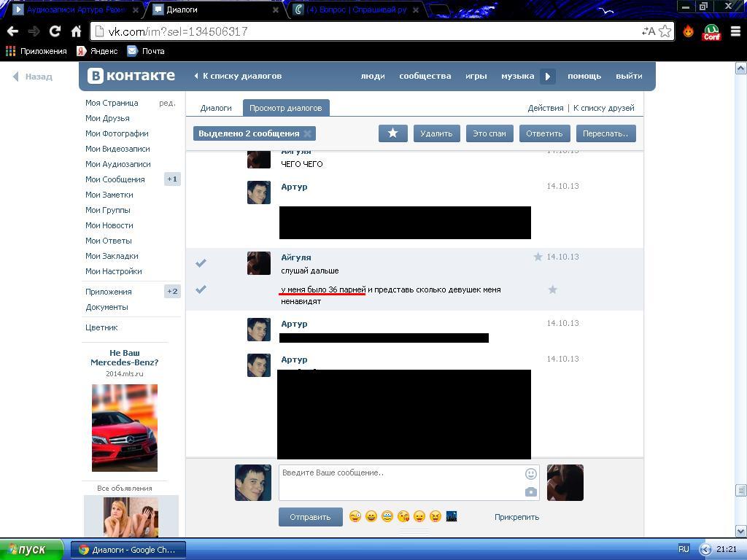This screenshot has width=747, height=560.
Task: Open the emoji picker smiley in message box
Action: pyautogui.click(x=531, y=474)
